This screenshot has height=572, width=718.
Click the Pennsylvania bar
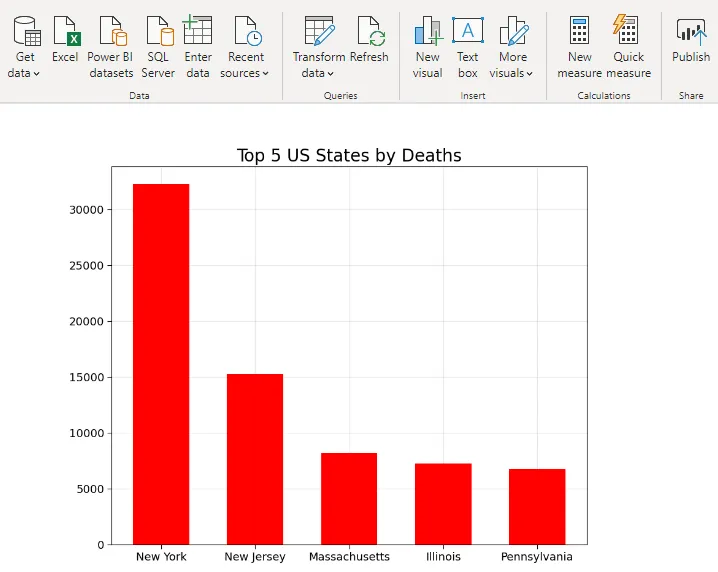(x=537, y=506)
